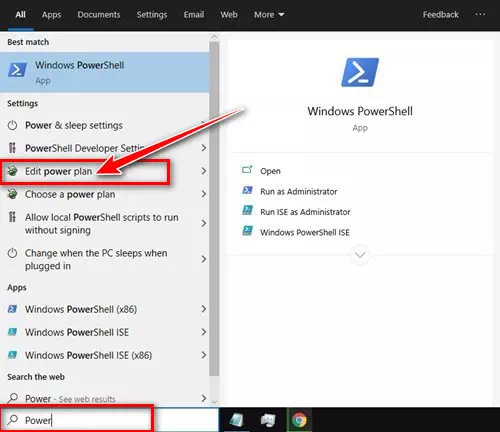Click the Choose a power plan icon
This screenshot has width=500, height=432.
pyautogui.click(x=12, y=194)
